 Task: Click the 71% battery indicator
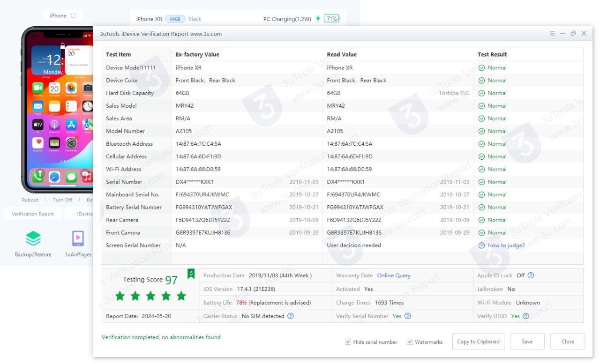pyautogui.click(x=331, y=19)
